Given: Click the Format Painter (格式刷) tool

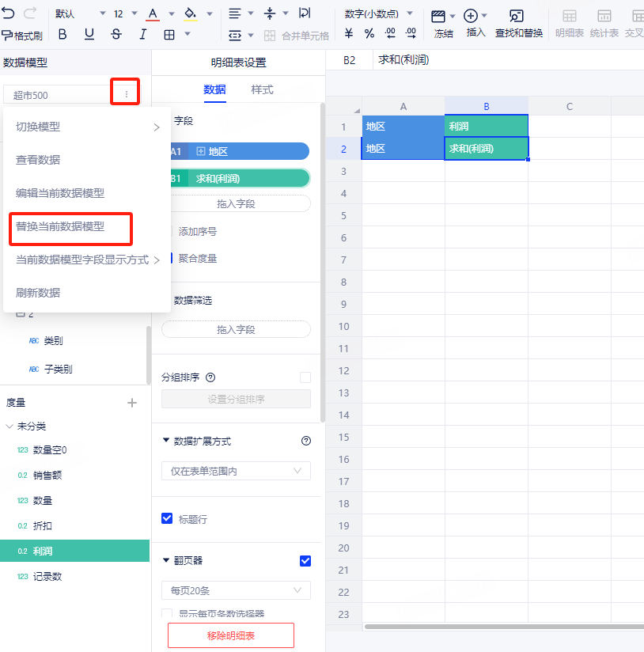Looking at the screenshot, I should pos(21,35).
